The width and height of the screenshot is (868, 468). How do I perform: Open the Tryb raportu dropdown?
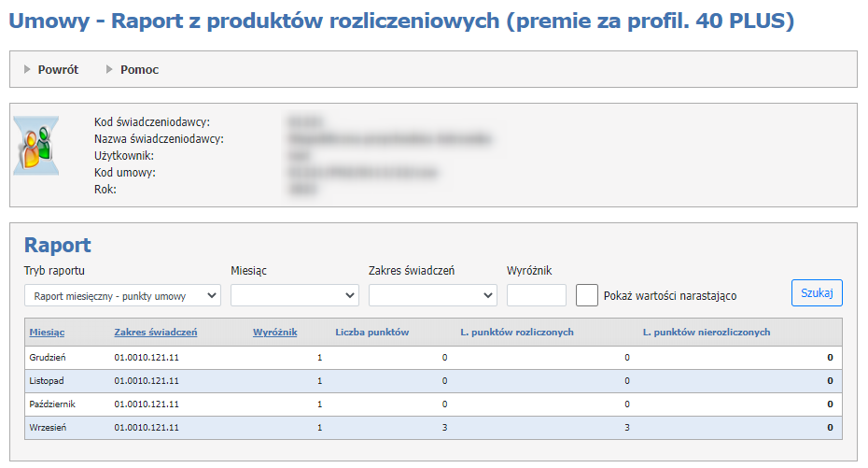[122, 295]
